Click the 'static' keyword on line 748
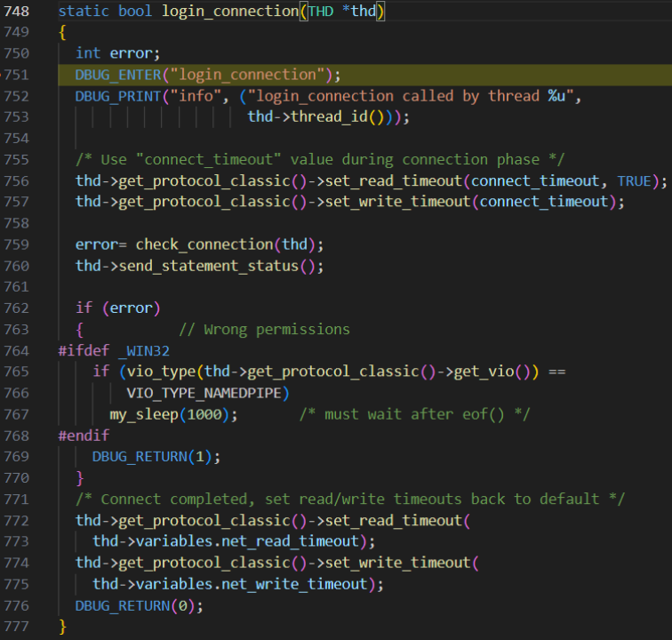672x640 pixels. pos(84,12)
